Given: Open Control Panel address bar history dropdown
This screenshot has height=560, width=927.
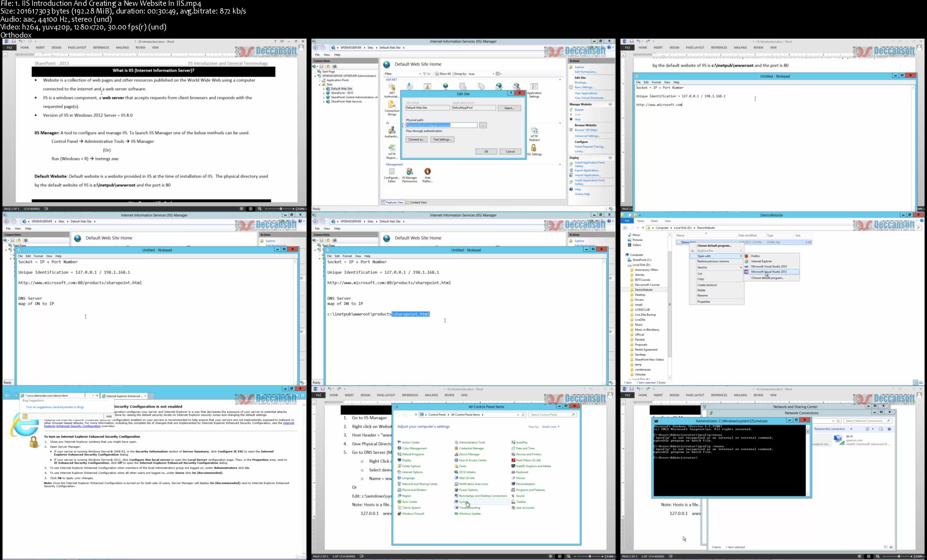Looking at the screenshot, I should (x=518, y=415).
